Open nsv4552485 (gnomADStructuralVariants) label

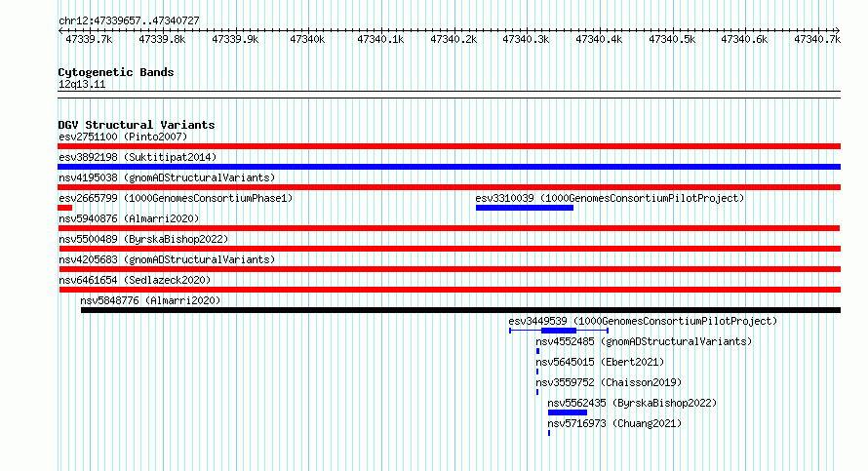[x=644, y=341]
